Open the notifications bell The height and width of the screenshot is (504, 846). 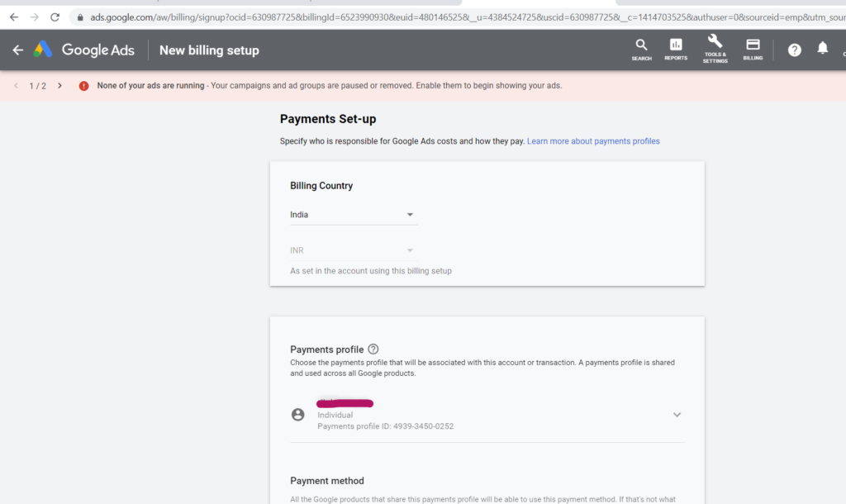pos(822,49)
